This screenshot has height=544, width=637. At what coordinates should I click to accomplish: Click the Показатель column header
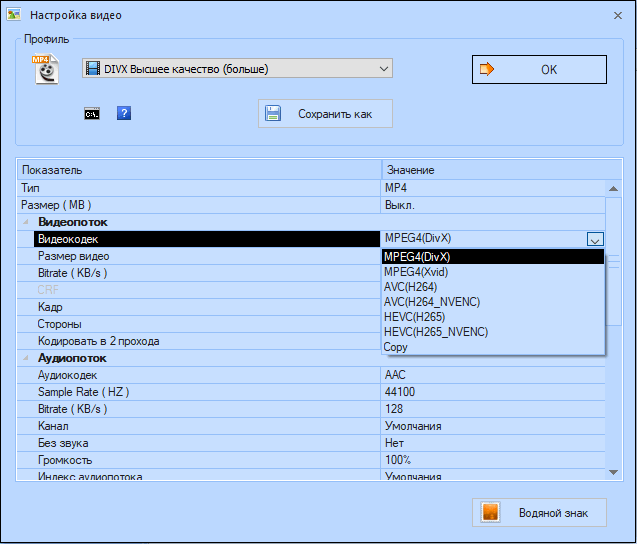tap(199, 170)
